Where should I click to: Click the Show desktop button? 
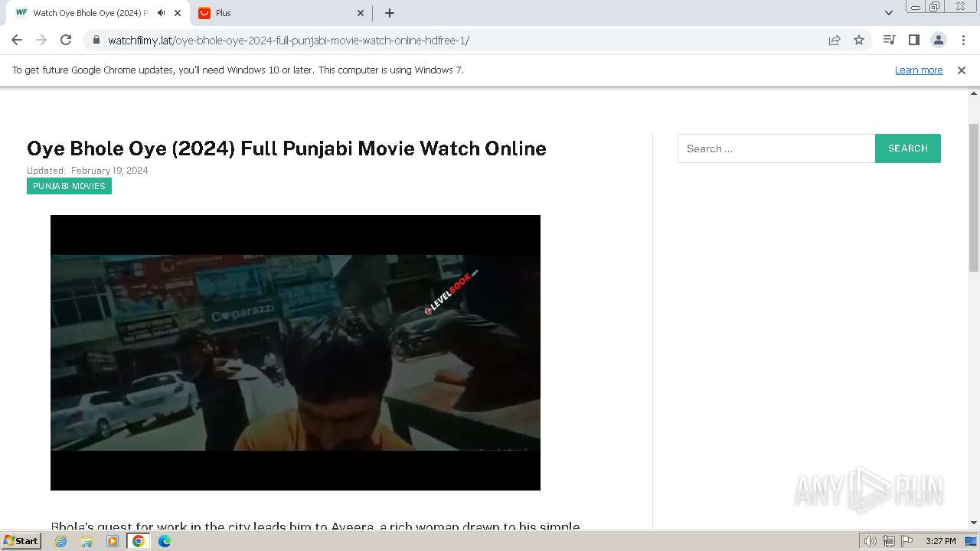pos(972,541)
